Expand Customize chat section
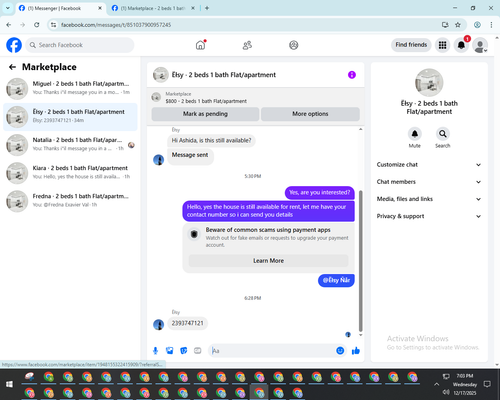The height and width of the screenshot is (400, 500). tap(429, 165)
